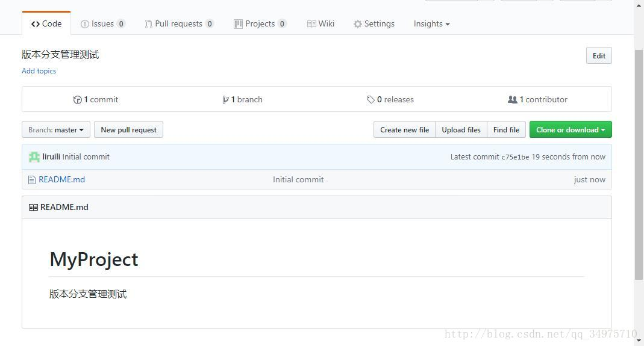
Task: Open the latest Initial commit message beside liruili
Action: coord(86,157)
